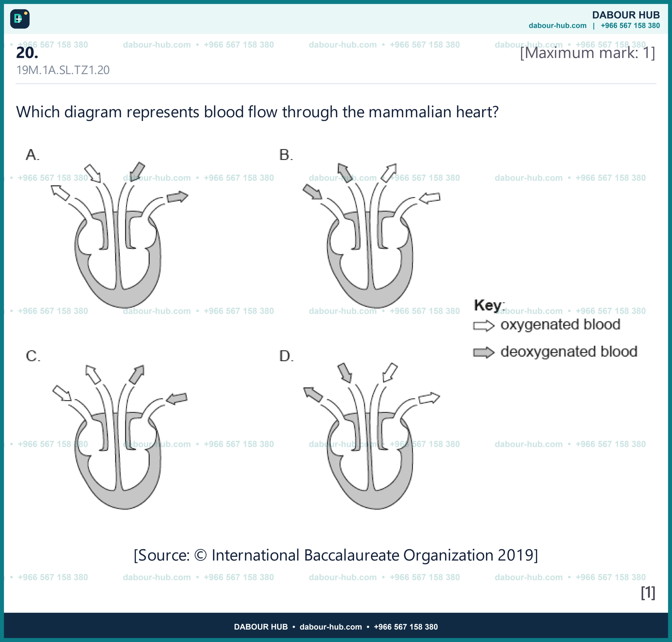672x642 pixels.
Task: Click the Dabour Hub logo icon
Action: coord(20,19)
